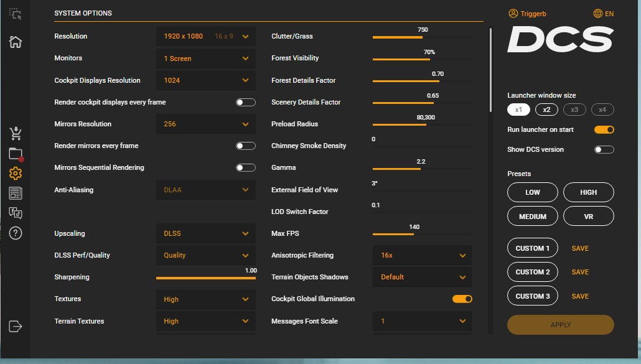Toggle Render cockpit displays every frame
This screenshot has height=364, width=641.
tap(246, 102)
